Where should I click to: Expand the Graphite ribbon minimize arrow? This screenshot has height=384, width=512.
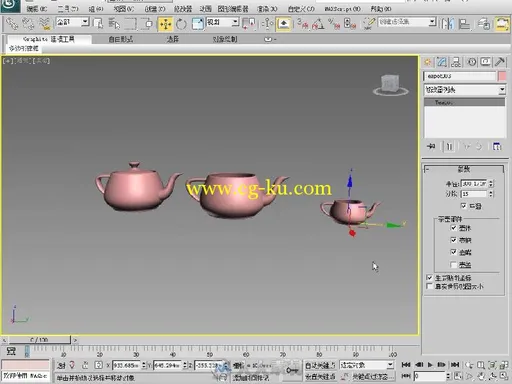pos(270,39)
